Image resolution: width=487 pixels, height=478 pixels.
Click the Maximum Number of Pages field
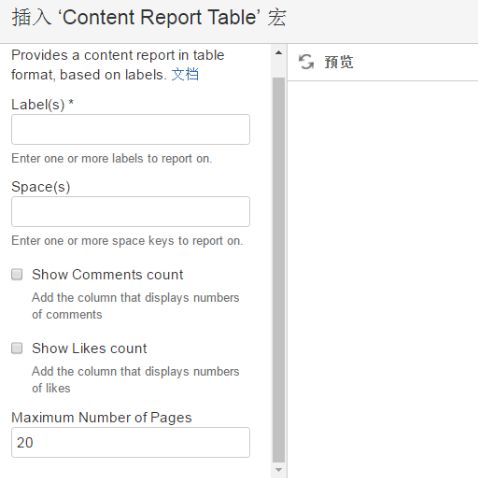pos(130,442)
